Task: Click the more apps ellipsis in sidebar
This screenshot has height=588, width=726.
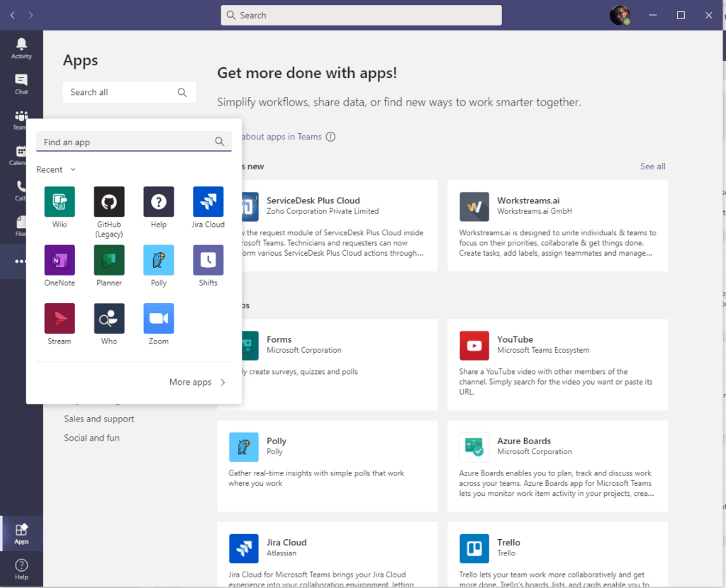Action: click(21, 261)
